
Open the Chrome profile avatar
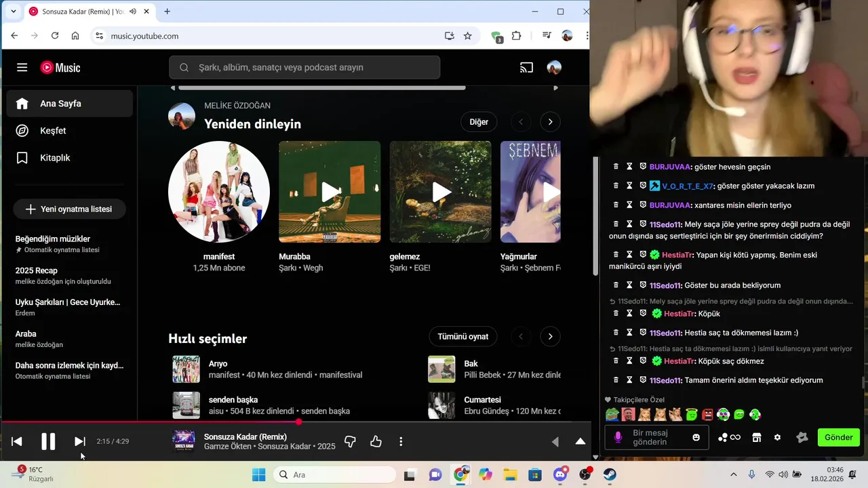[567, 36]
